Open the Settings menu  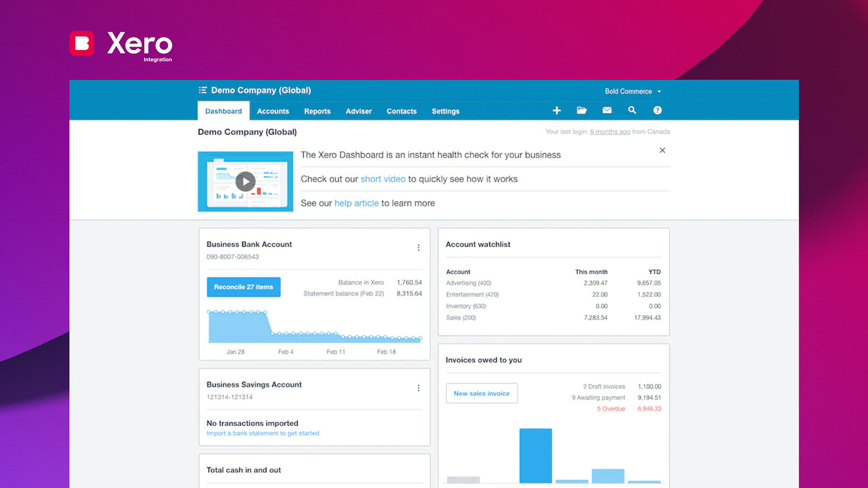coord(445,111)
